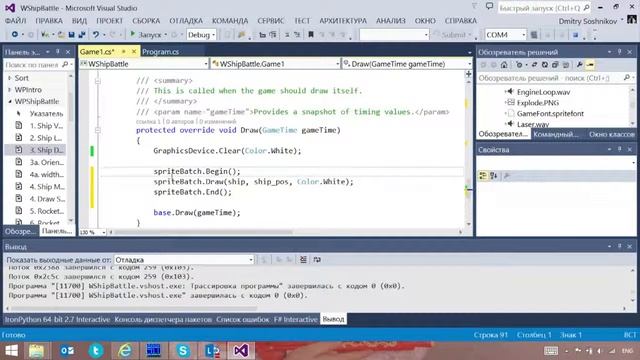This screenshot has height=360, width=640.
Task: Expand the WPIntro group in the toolbox
Action: tap(10, 89)
